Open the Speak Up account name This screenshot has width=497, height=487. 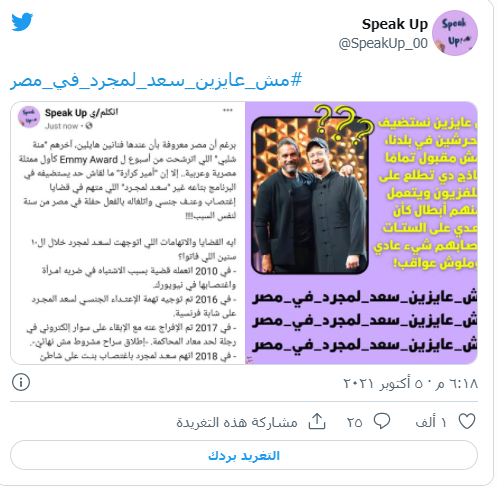tap(395, 24)
